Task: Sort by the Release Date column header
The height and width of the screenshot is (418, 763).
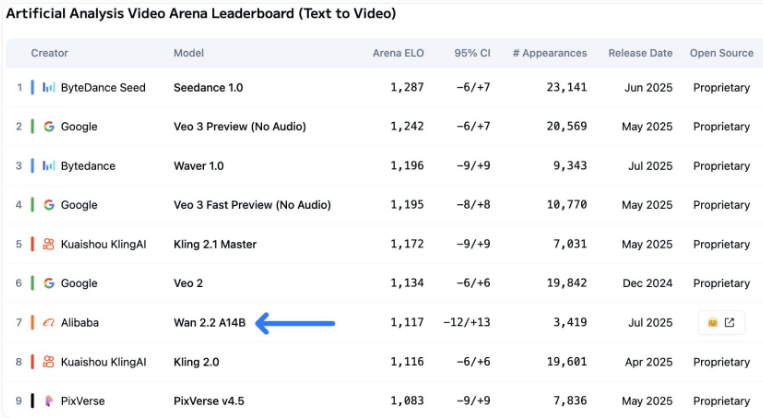Action: click(x=640, y=53)
